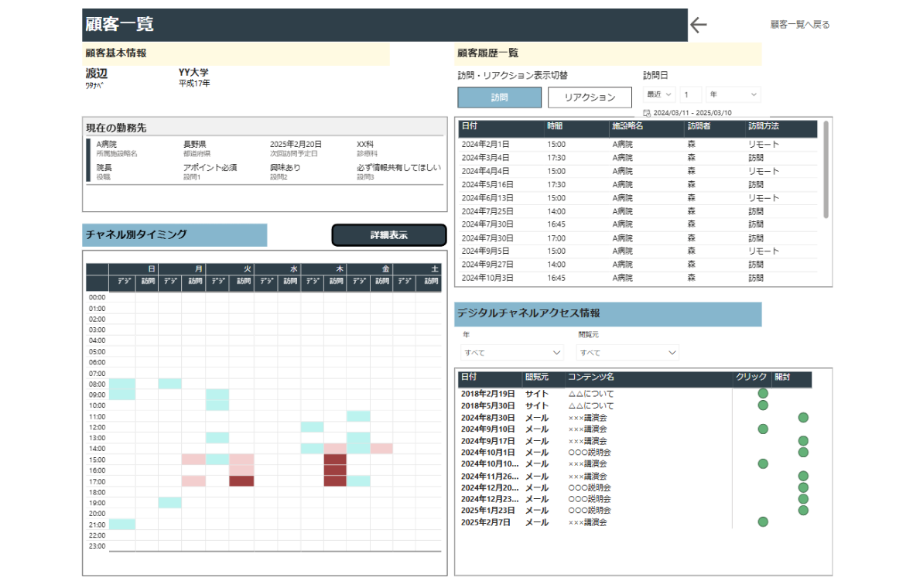Click green click dot for 2018年2月19日
Image resolution: width=913 pixels, height=588 pixels.
[763, 394]
